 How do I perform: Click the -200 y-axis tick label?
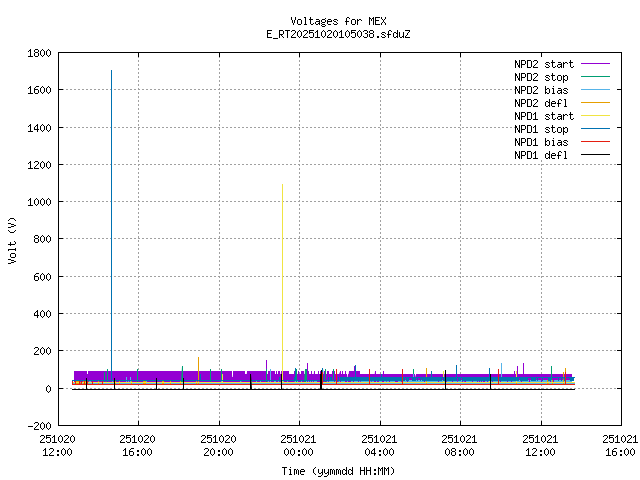point(40,426)
